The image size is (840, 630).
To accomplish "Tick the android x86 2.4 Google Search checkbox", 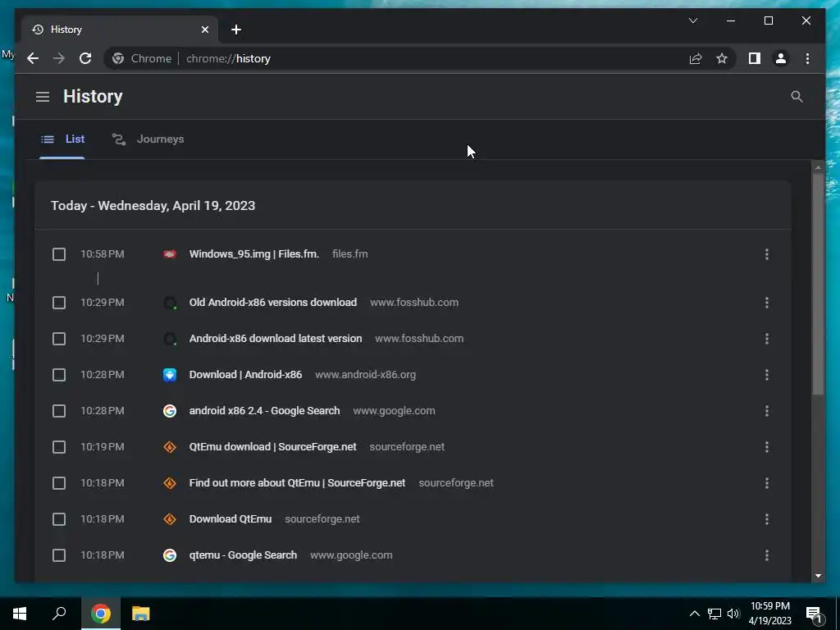I will click(59, 411).
